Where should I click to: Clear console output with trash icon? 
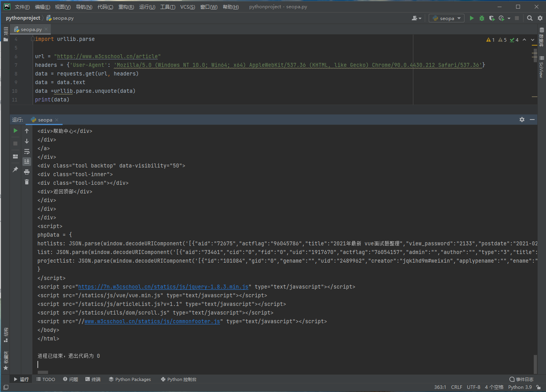pyautogui.click(x=27, y=182)
